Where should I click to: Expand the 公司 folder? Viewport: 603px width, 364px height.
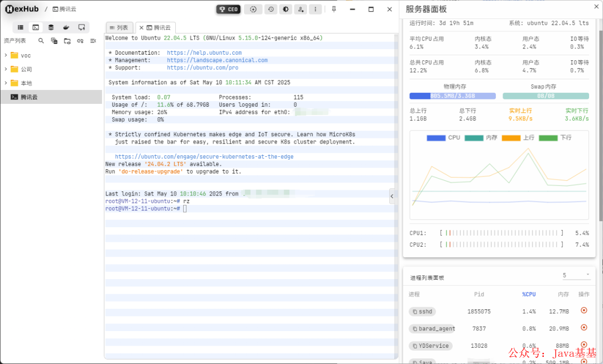click(6, 69)
